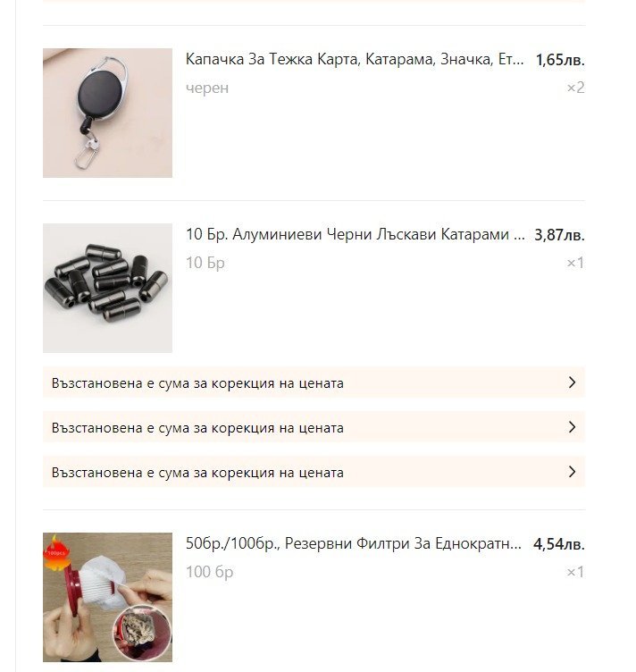Click the '10 Бр' variant label
The width and height of the screenshot is (636, 672).
coord(205,263)
